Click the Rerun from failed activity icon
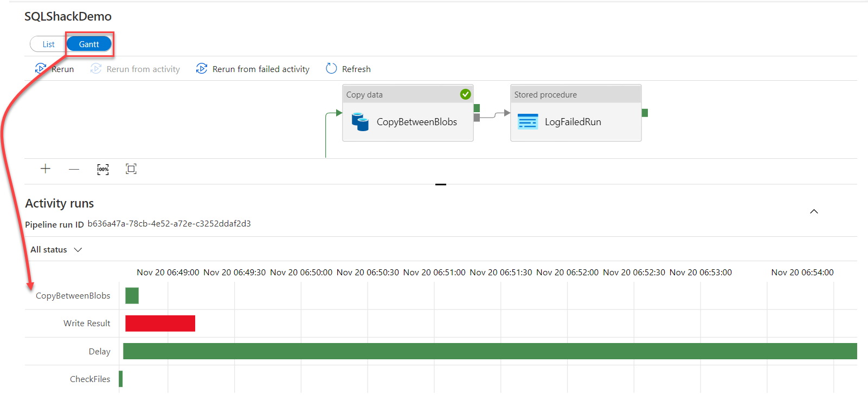Image resolution: width=868 pixels, height=401 pixels. [202, 68]
